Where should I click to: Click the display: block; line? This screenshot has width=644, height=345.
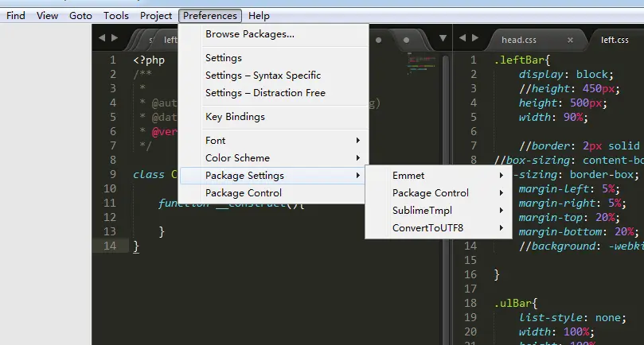566,75
